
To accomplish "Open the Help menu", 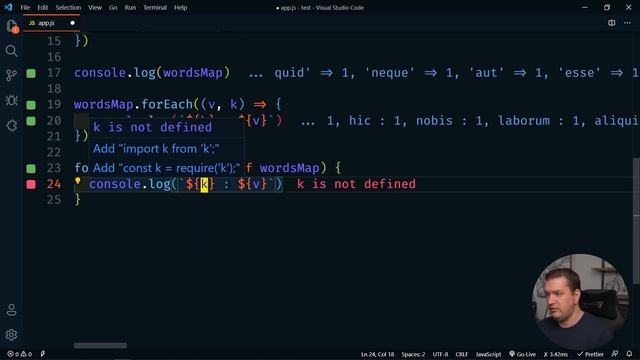I will coord(180,7).
